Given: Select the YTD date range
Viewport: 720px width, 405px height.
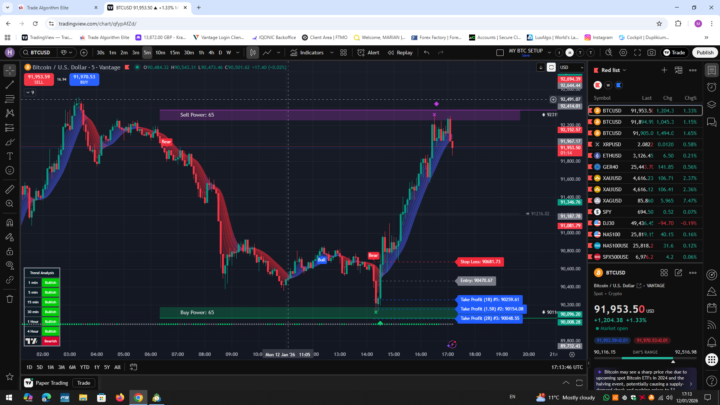Looking at the screenshot, I should click(84, 367).
